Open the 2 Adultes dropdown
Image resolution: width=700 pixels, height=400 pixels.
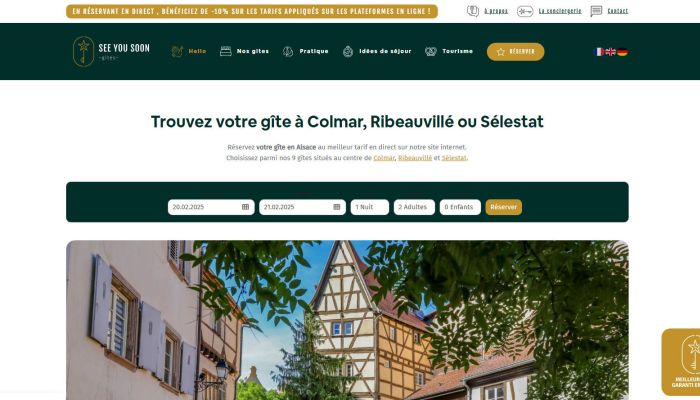[414, 207]
